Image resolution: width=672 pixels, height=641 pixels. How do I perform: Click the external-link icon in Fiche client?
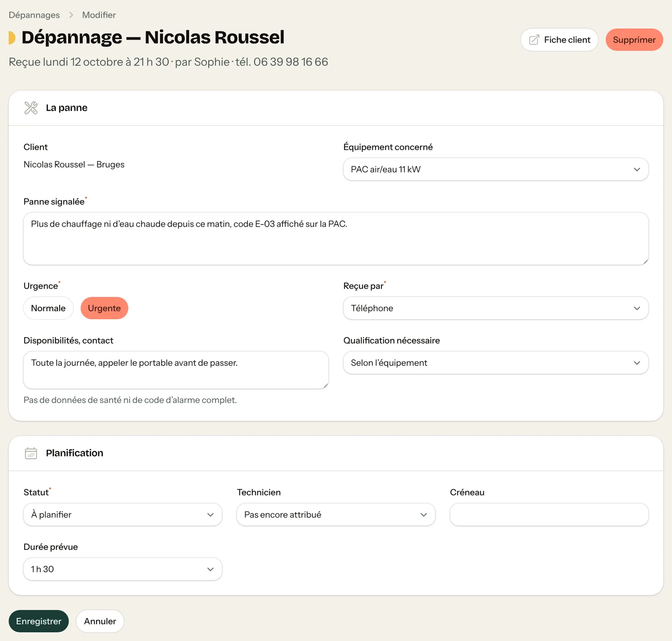534,40
